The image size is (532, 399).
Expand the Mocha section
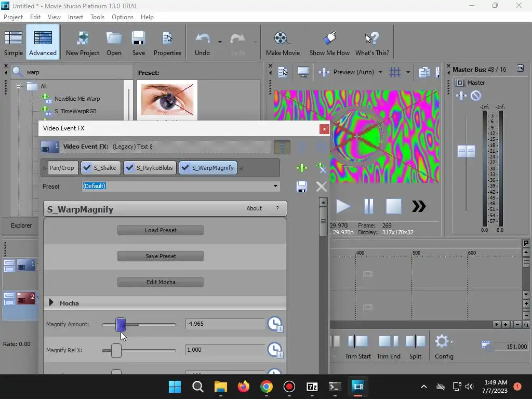point(51,303)
